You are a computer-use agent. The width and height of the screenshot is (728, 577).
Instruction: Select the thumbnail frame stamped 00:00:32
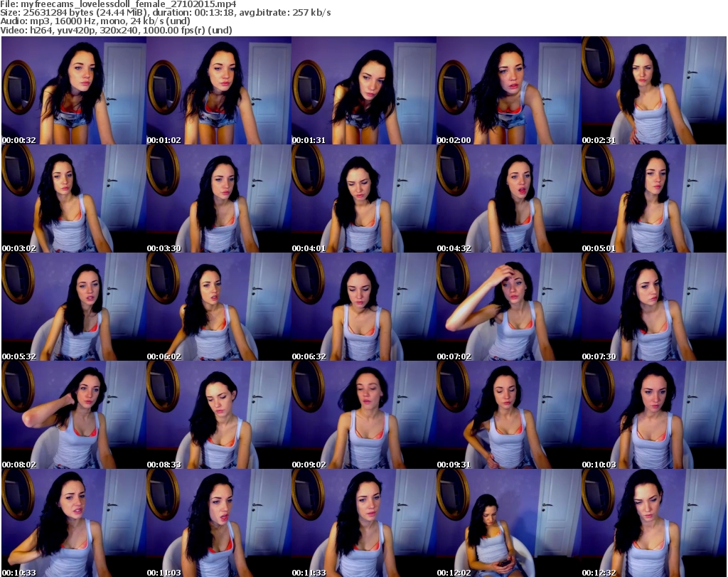pos(74,90)
